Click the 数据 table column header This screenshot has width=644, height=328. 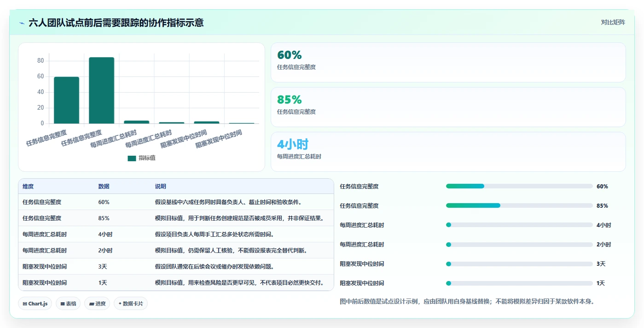click(x=104, y=187)
